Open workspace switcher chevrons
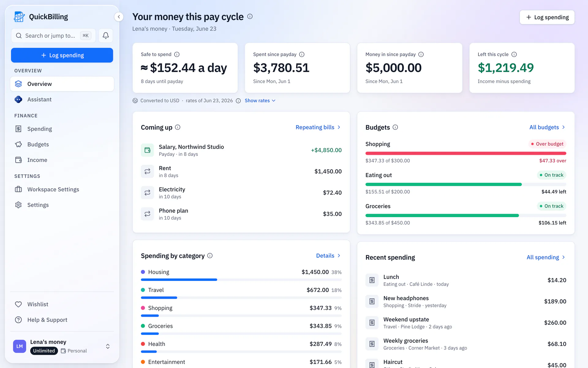This screenshot has height=368, width=588. click(108, 346)
